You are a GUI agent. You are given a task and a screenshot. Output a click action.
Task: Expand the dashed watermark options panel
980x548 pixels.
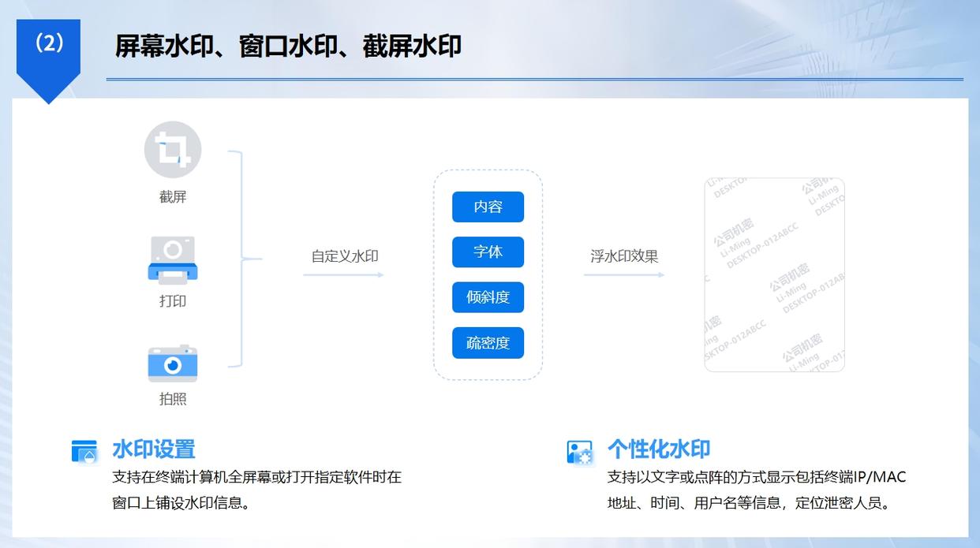tap(488, 276)
